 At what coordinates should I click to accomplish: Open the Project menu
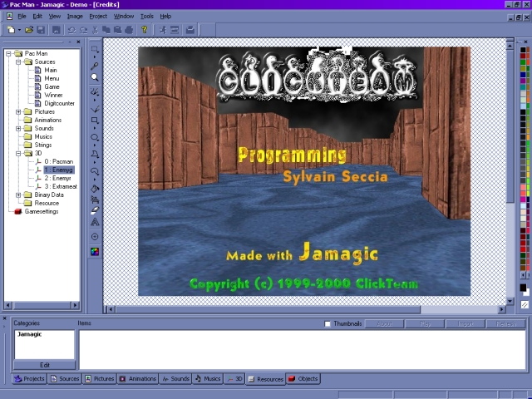click(x=98, y=16)
